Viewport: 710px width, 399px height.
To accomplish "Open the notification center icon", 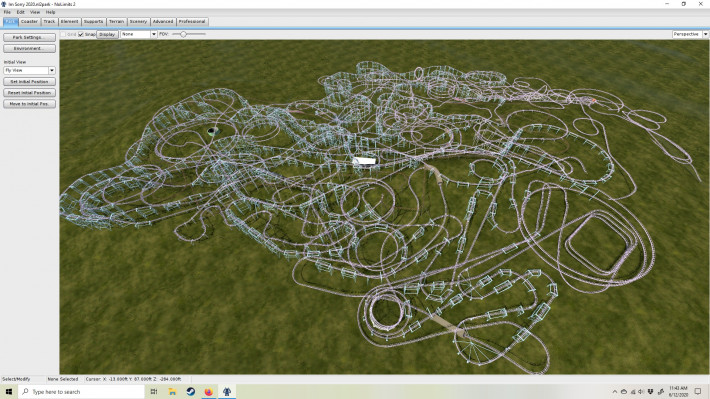I will pyautogui.click(x=698, y=392).
